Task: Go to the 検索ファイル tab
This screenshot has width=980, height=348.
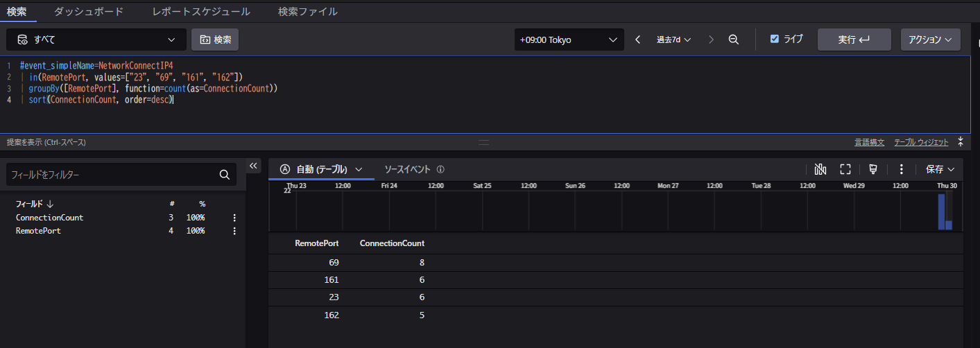Action: [308, 12]
